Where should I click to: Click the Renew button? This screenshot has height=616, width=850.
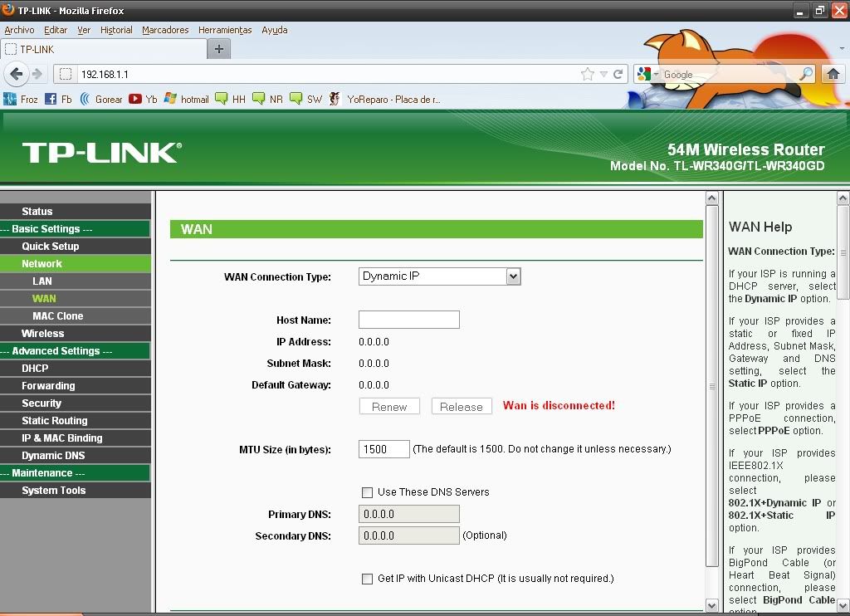pos(389,407)
